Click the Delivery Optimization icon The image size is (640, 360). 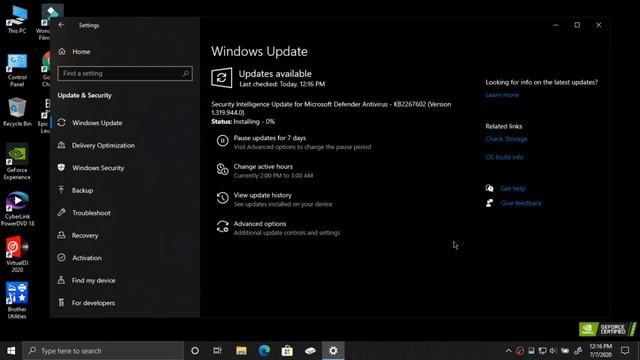click(61, 145)
